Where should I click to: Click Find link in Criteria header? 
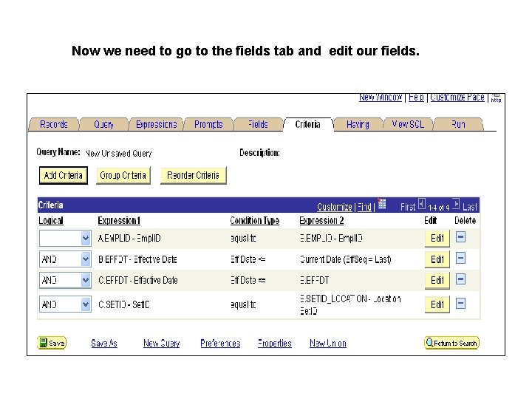(x=364, y=207)
